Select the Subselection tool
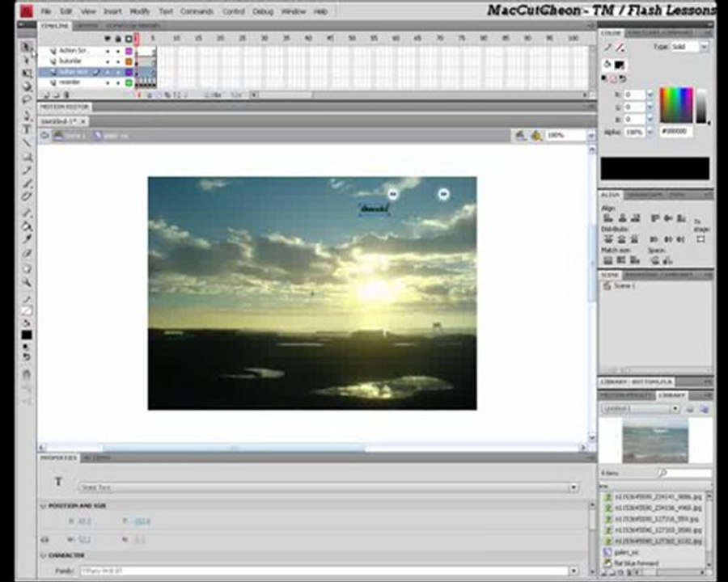728x582 pixels. [x=27, y=60]
